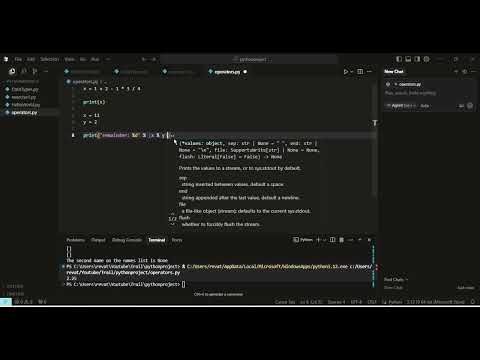Split the editor to the right
This screenshot has width=480, height=360.
click(360, 71)
